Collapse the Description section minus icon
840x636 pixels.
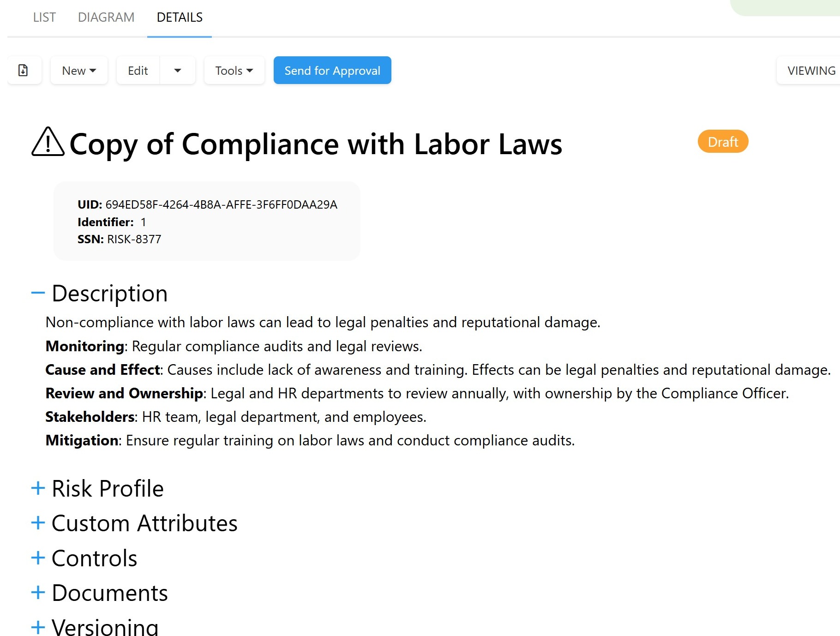point(38,293)
